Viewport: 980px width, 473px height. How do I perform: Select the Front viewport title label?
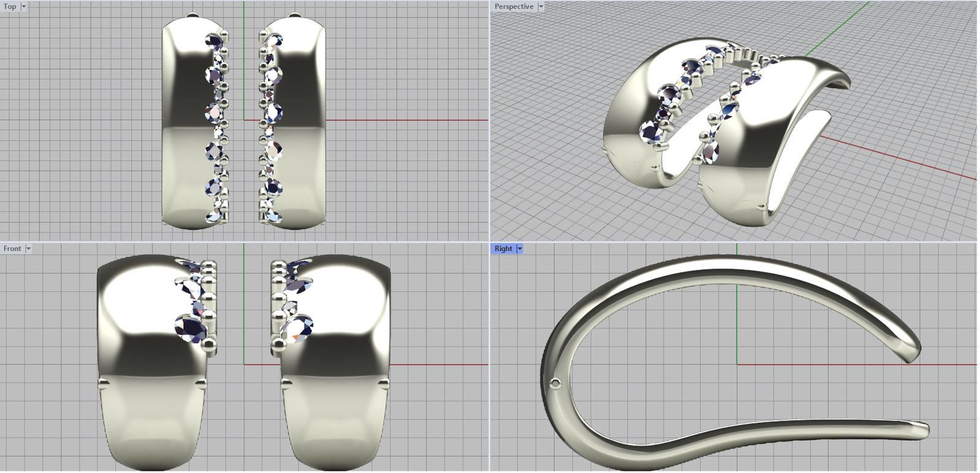click(12, 249)
